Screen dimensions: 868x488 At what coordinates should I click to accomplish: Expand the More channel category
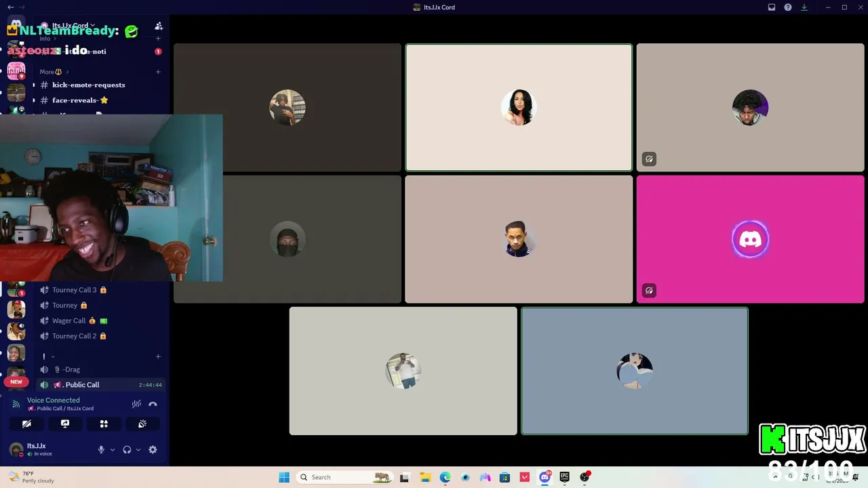pyautogui.click(x=54, y=72)
